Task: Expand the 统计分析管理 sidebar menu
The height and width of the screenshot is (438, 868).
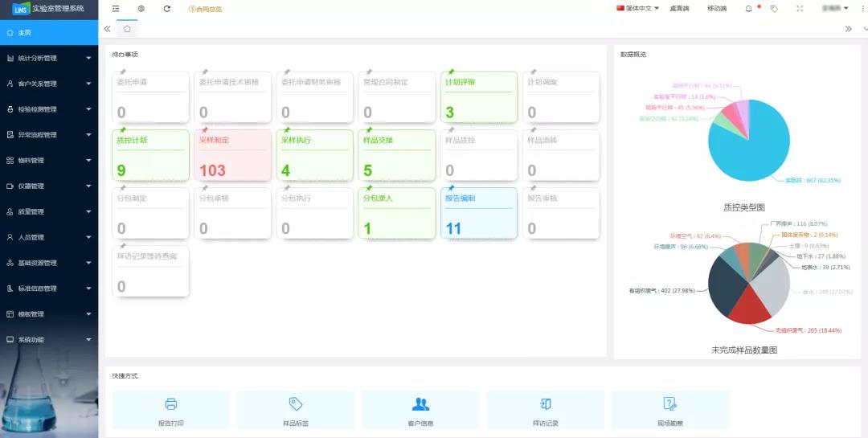Action: (x=48, y=58)
